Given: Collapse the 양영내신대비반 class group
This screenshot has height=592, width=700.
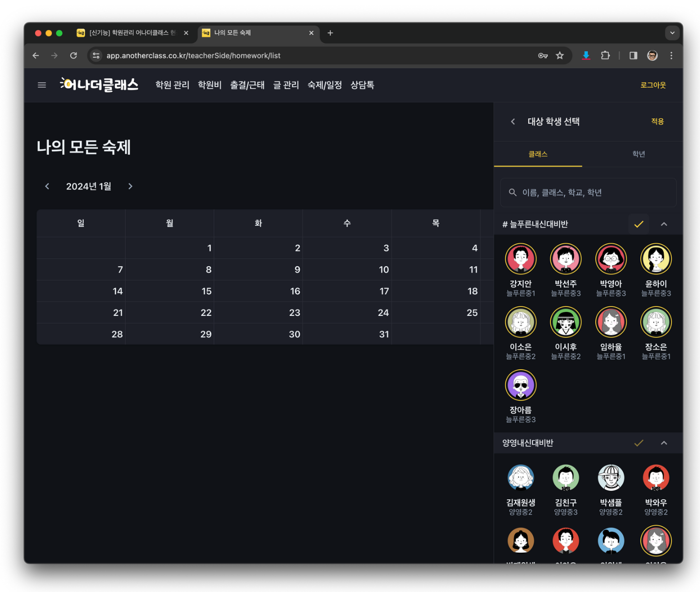Looking at the screenshot, I should click(664, 443).
